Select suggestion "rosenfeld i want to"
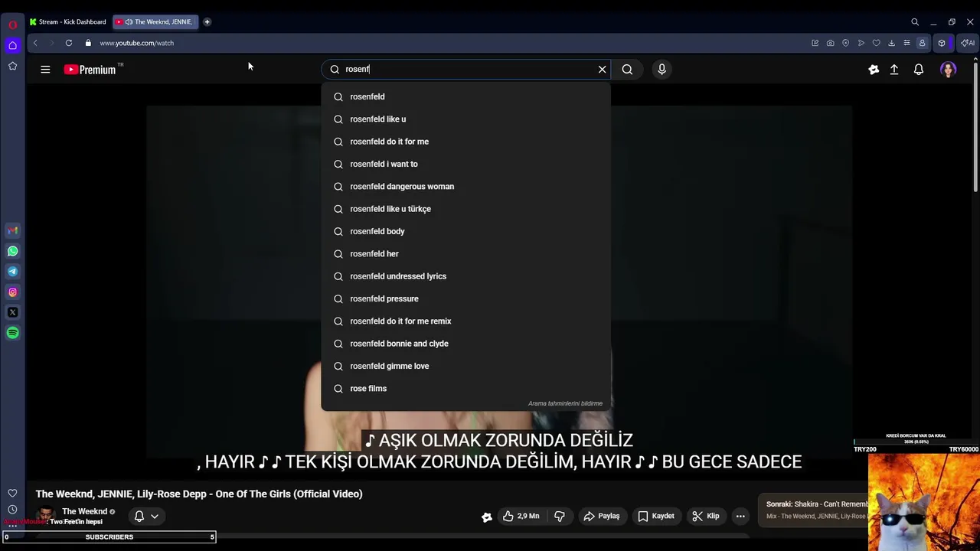980x551 pixels. pos(465,164)
